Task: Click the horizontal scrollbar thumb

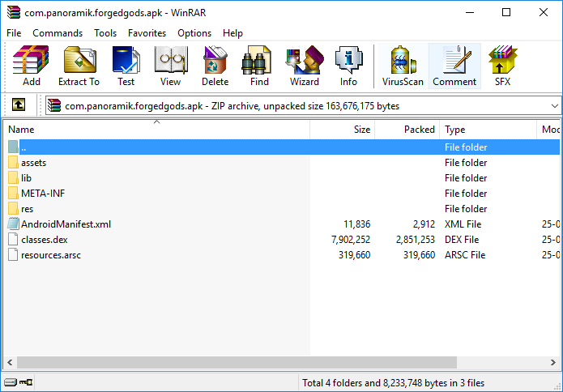Action: [237, 362]
